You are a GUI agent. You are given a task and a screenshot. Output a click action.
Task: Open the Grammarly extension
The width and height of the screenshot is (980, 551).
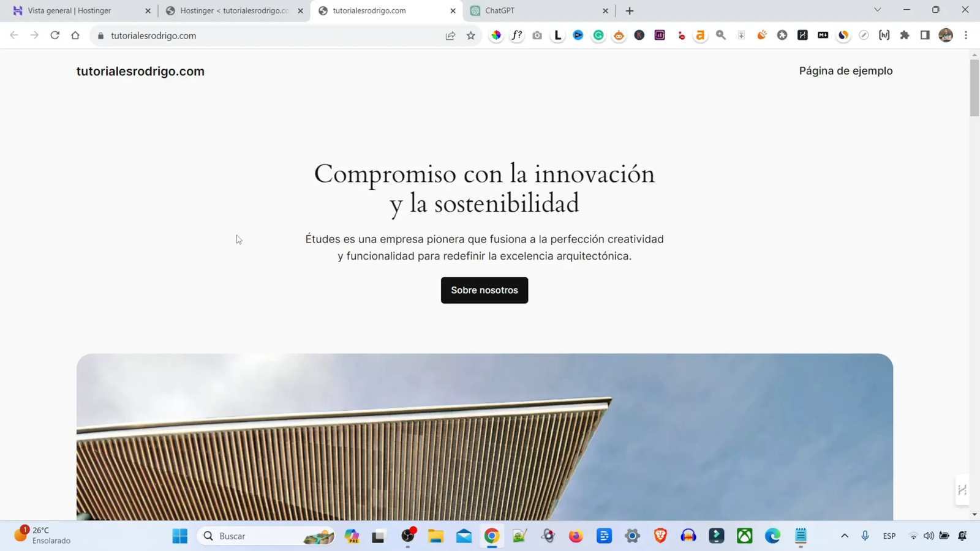tap(598, 35)
